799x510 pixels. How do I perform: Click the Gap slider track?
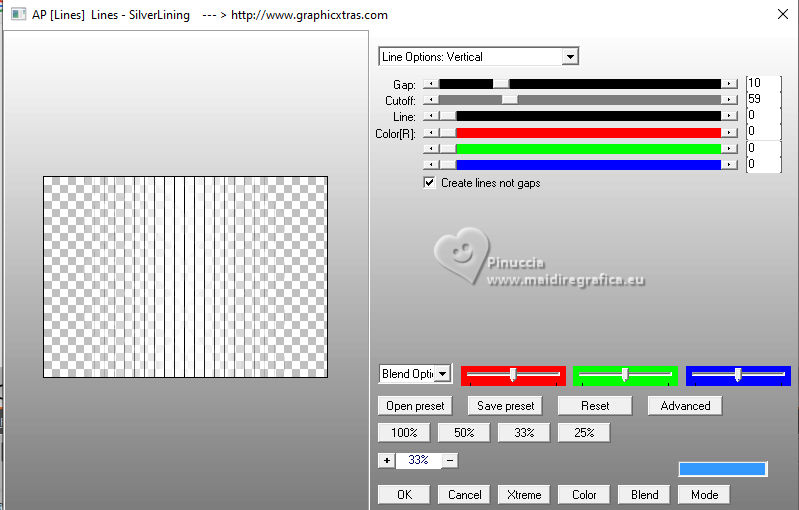(580, 84)
